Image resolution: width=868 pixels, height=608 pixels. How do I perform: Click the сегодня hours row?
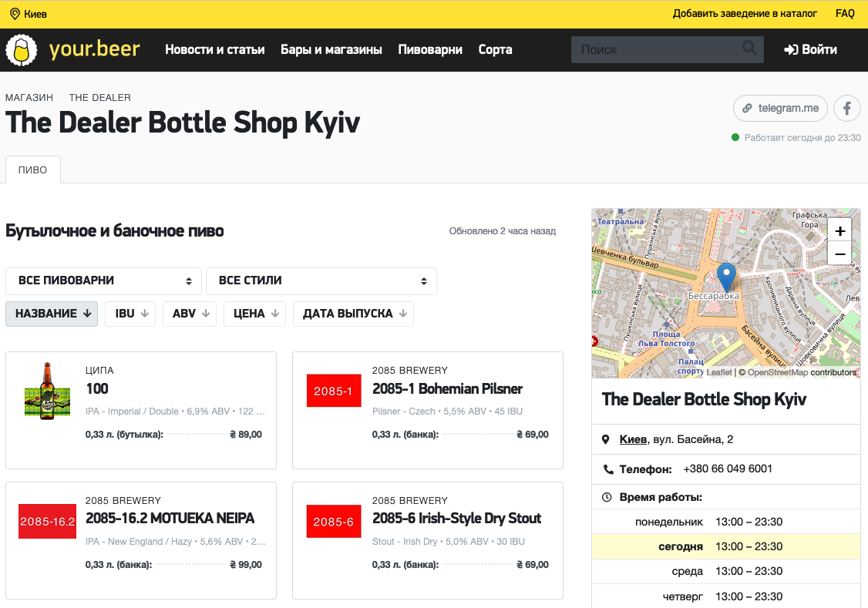click(x=725, y=546)
